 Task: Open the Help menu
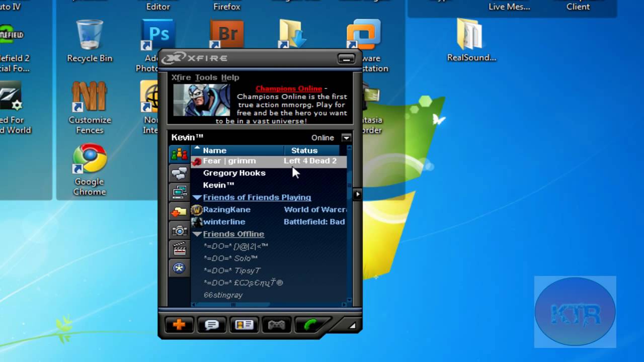tap(230, 77)
